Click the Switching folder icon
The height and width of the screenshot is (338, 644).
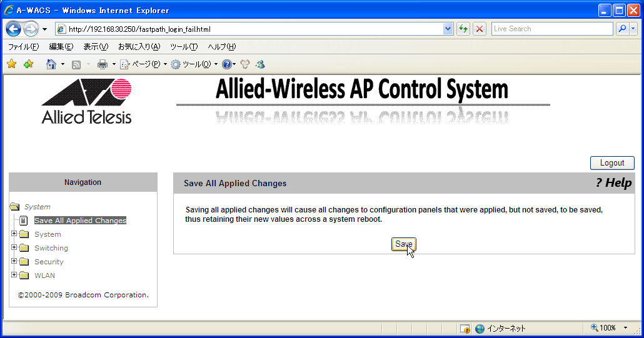24,248
